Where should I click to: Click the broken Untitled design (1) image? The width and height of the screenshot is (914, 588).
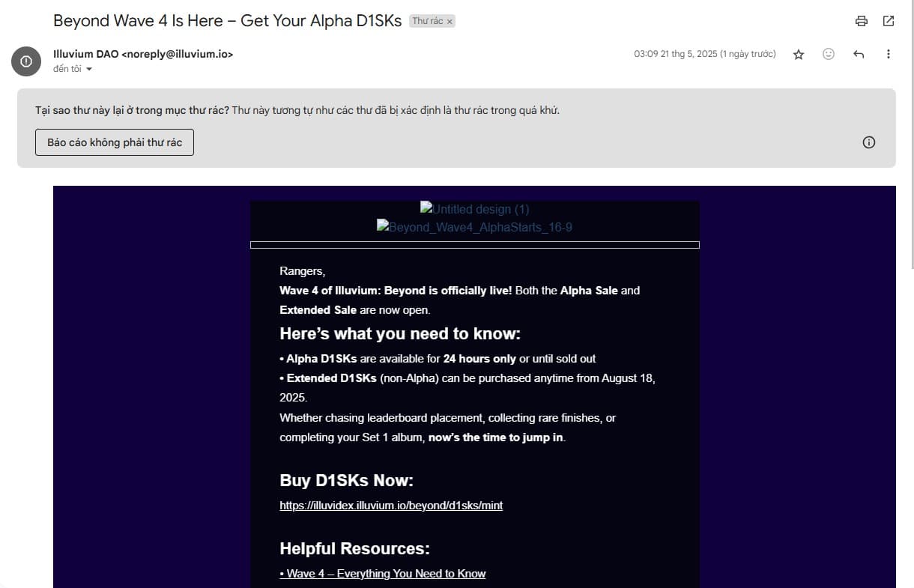click(474, 209)
